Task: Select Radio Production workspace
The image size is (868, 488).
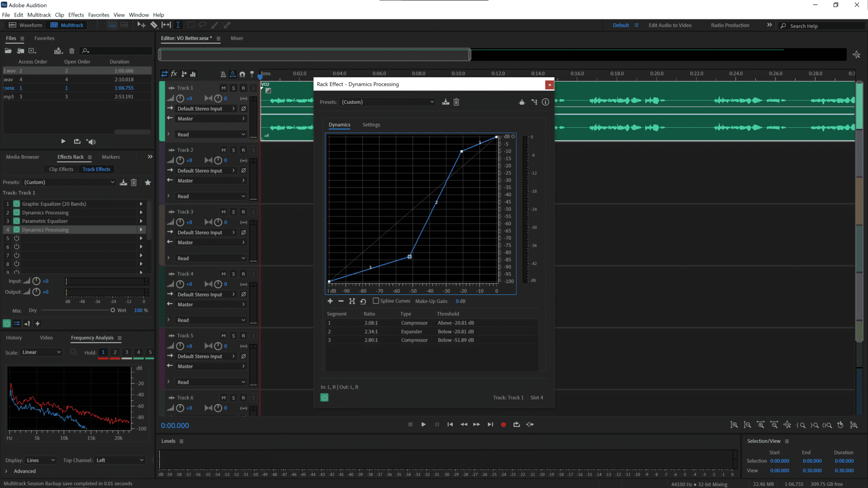Action: (730, 25)
